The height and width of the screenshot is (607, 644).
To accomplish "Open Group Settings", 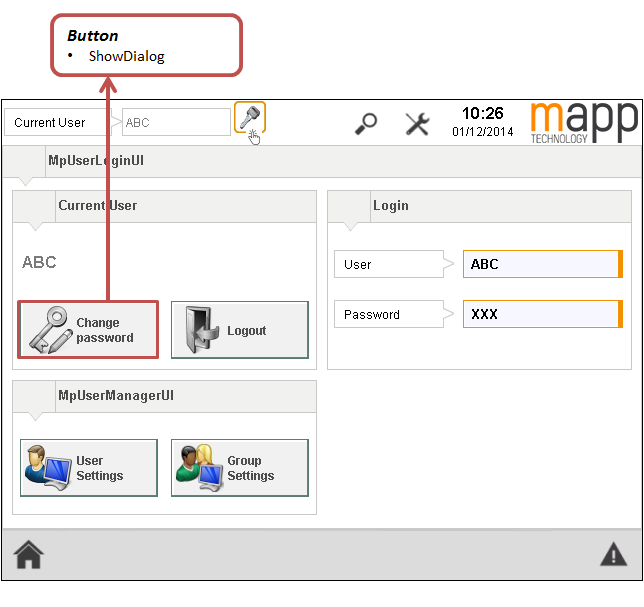I will tap(240, 468).
